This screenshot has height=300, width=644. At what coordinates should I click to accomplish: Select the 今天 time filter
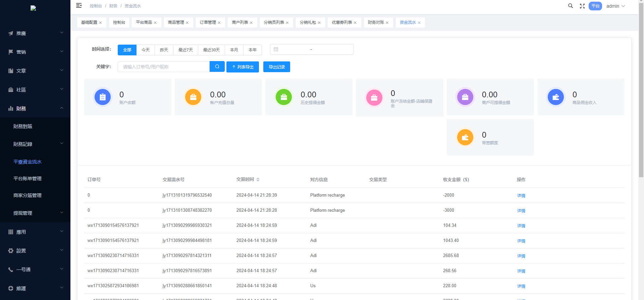146,50
